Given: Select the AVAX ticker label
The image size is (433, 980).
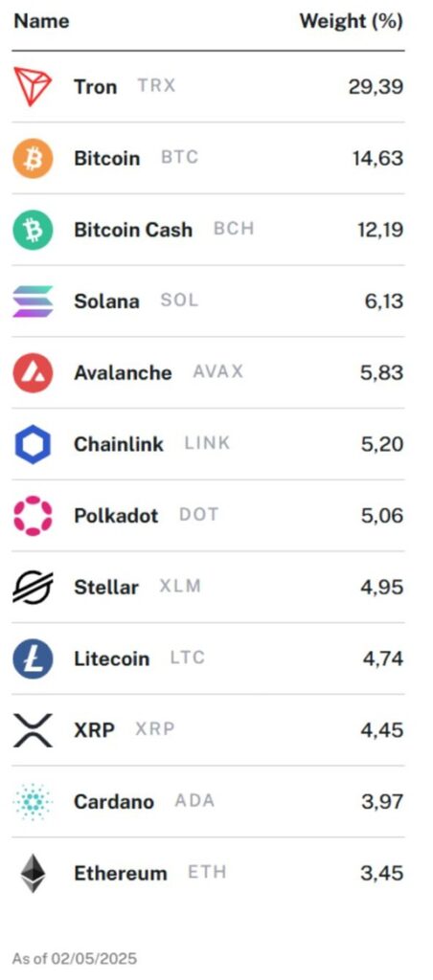Looking at the screenshot, I should [217, 372].
